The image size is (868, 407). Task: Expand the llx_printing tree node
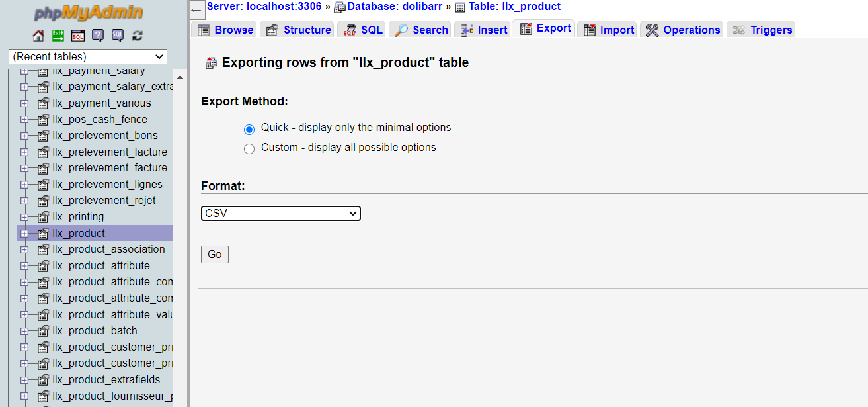[x=24, y=217]
